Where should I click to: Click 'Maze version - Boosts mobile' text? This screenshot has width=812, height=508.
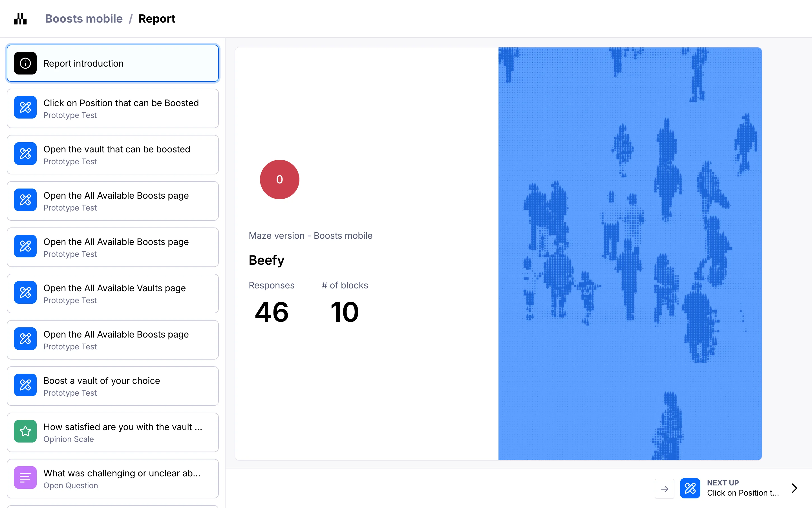[310, 236]
